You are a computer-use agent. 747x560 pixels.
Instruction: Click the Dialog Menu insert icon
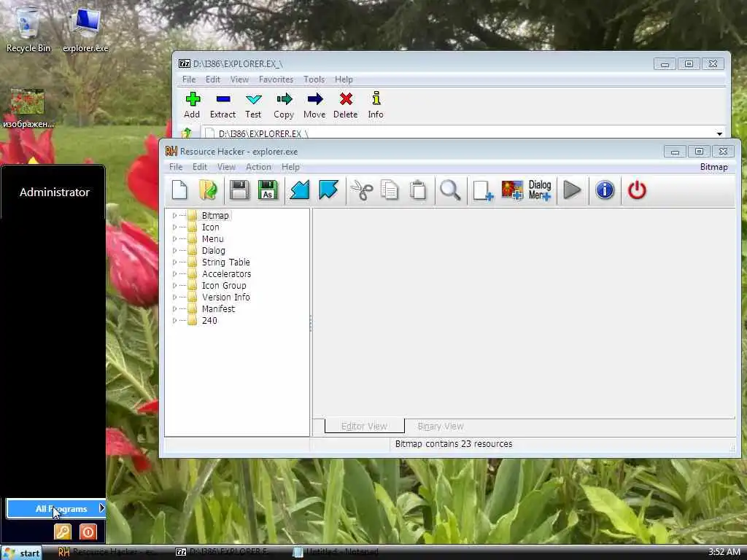(x=540, y=190)
